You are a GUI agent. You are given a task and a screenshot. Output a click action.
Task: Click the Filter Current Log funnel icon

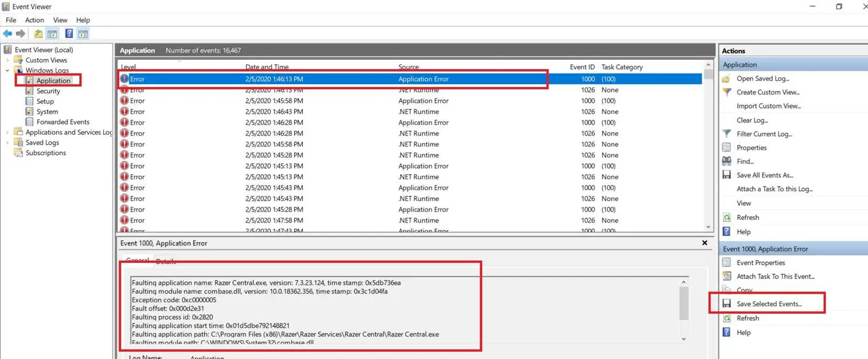click(726, 133)
